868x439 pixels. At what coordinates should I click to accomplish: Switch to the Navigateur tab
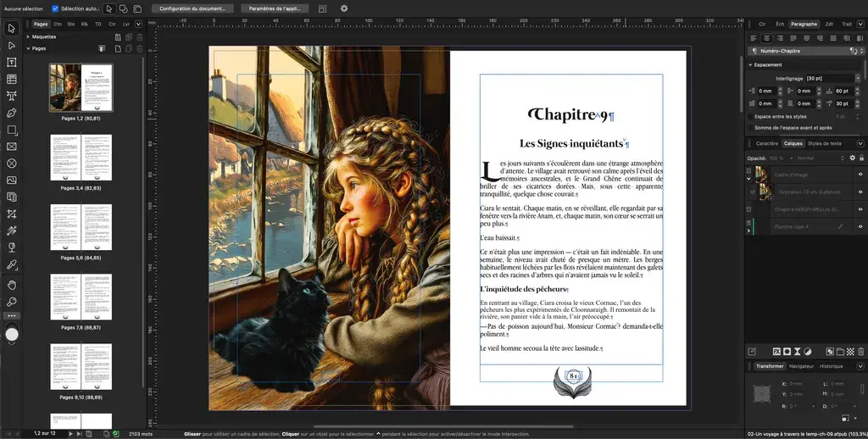coord(801,366)
